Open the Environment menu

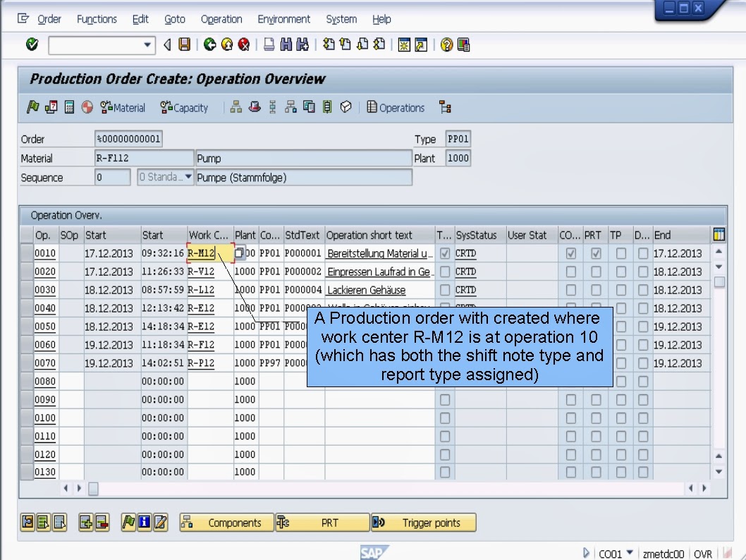pos(283,19)
